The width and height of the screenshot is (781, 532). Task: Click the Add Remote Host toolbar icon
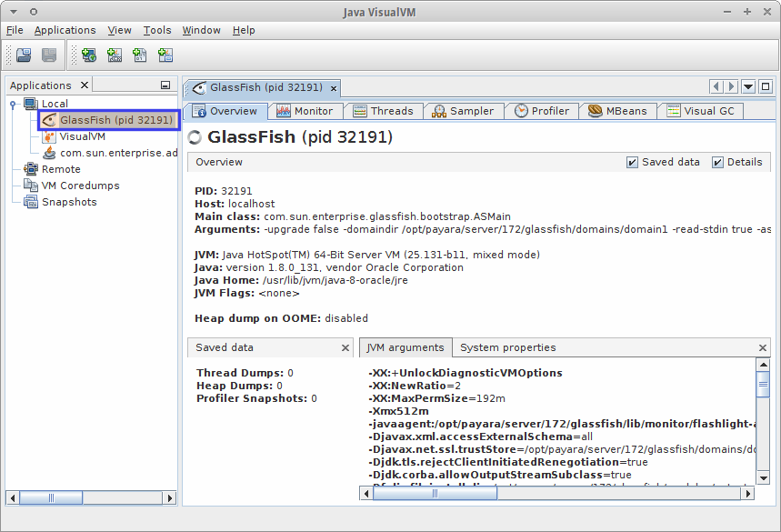click(x=87, y=55)
